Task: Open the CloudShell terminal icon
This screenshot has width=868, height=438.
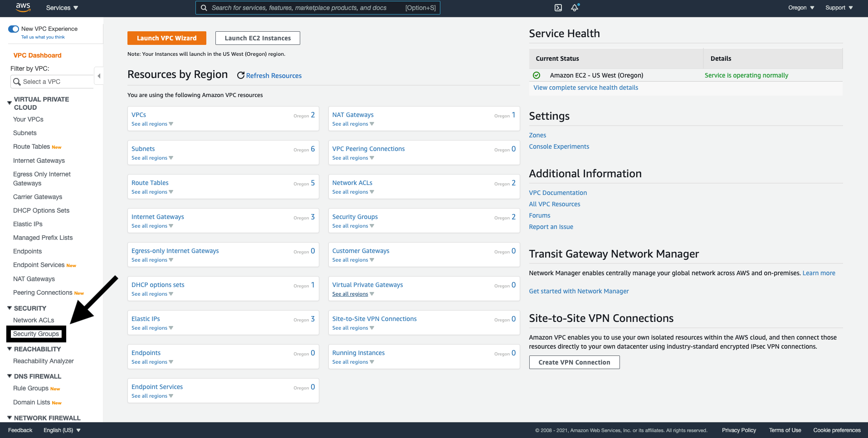Action: pos(558,8)
